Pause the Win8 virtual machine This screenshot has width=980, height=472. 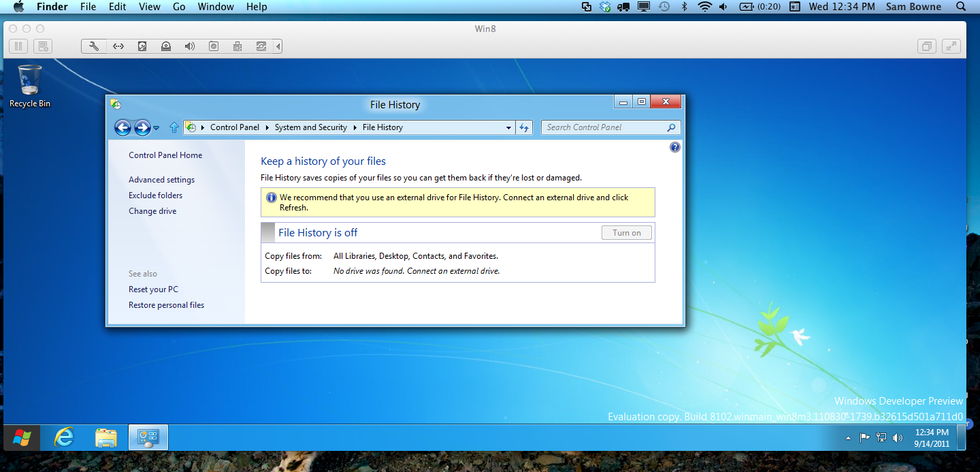(x=18, y=46)
